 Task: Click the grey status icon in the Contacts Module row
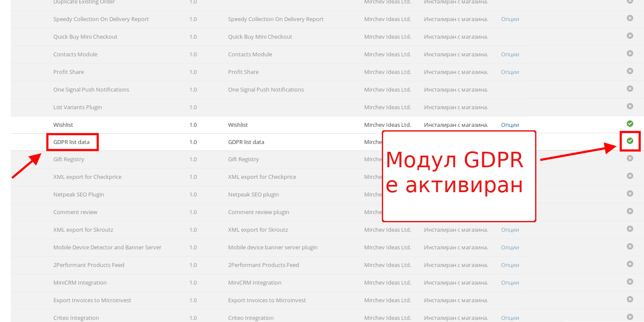pos(630,53)
